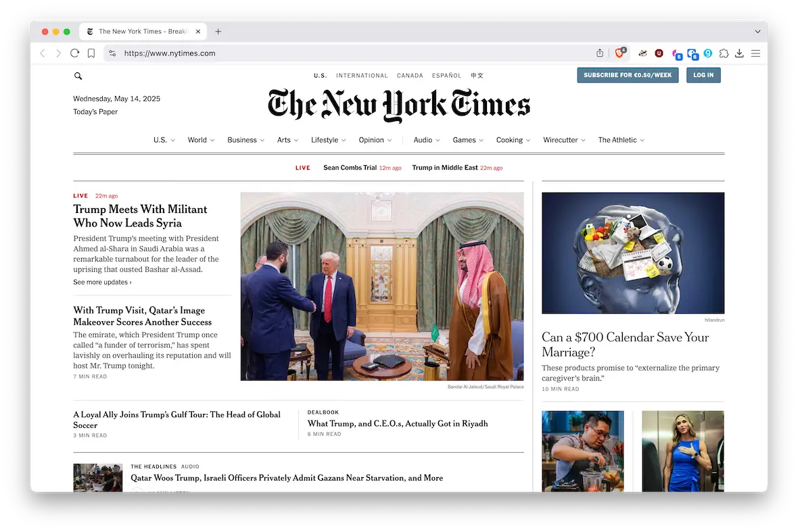Click the chef cooking photo
The height and width of the screenshot is (532, 798).
click(x=582, y=451)
